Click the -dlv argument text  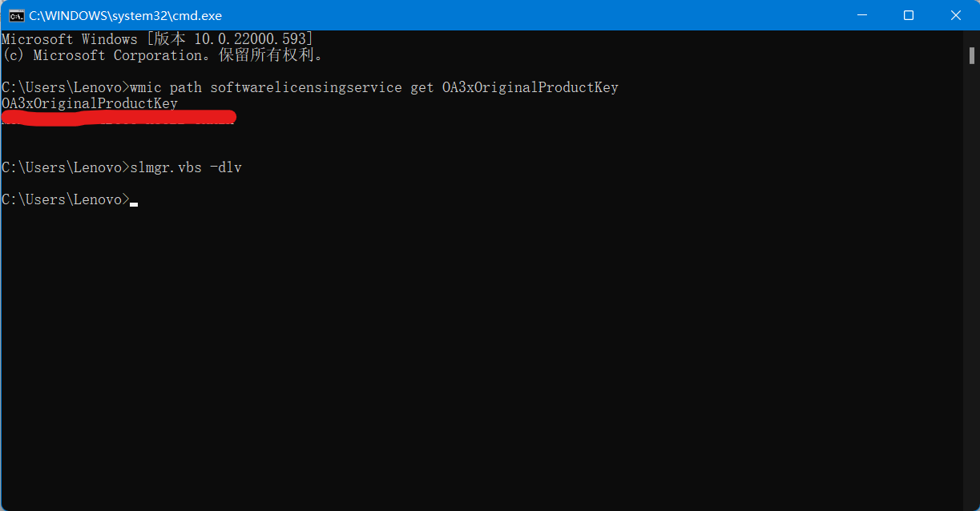[x=228, y=167]
